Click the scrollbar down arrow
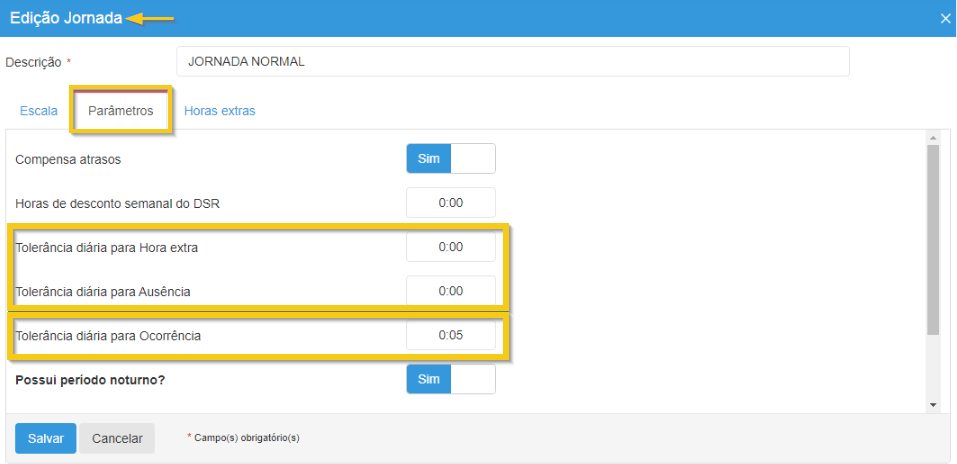 (x=933, y=404)
